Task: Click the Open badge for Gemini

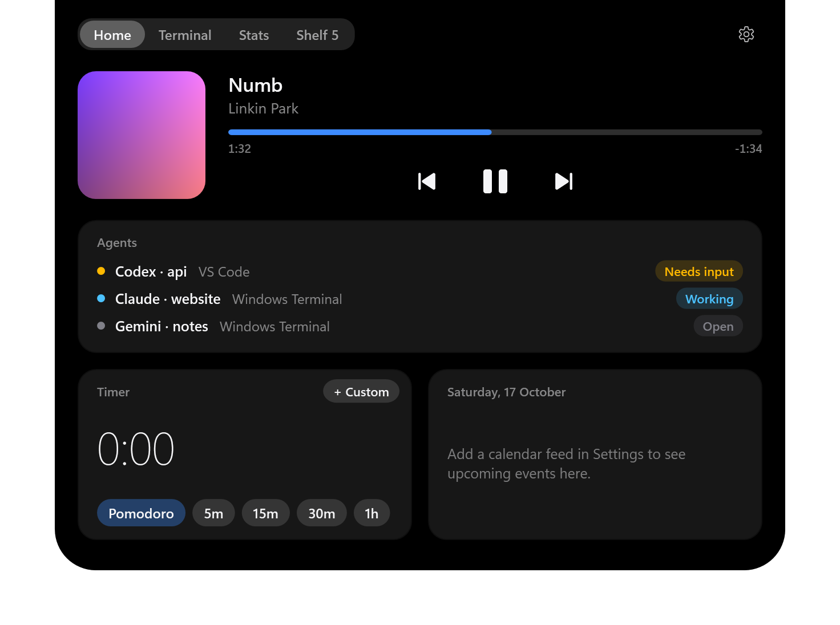Action: pos(718,326)
